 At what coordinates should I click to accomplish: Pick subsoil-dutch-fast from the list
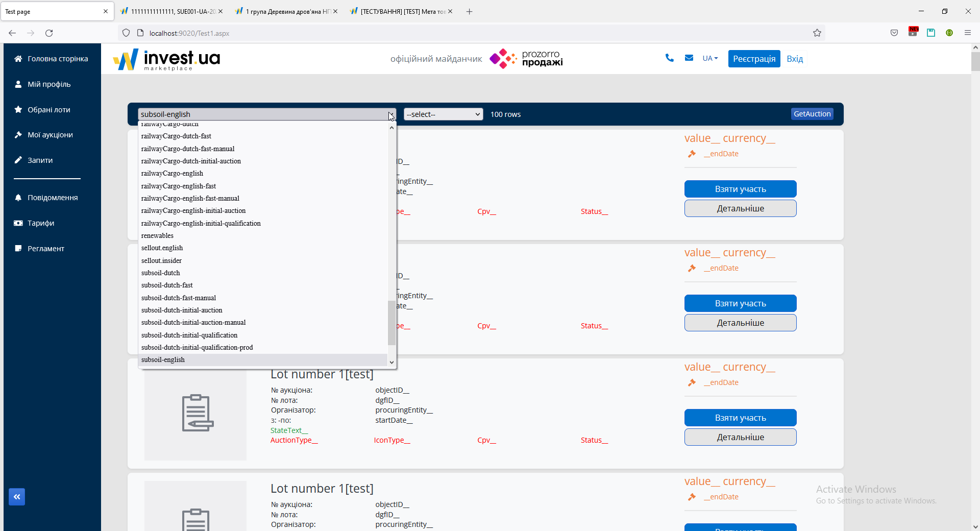pyautogui.click(x=263, y=285)
